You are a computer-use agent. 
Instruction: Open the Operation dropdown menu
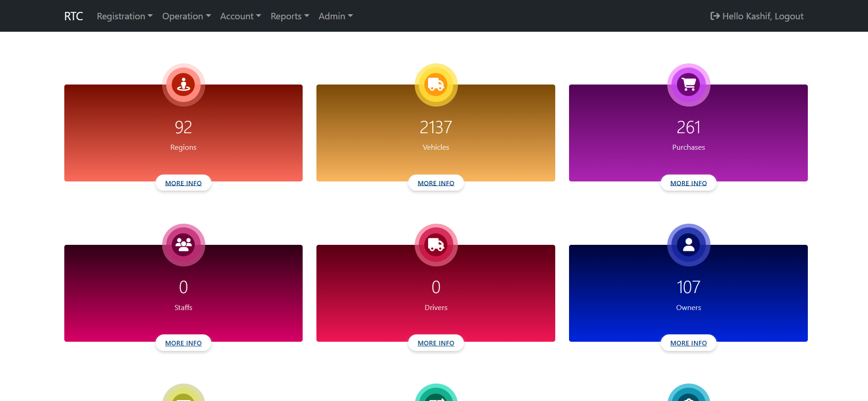tap(186, 16)
